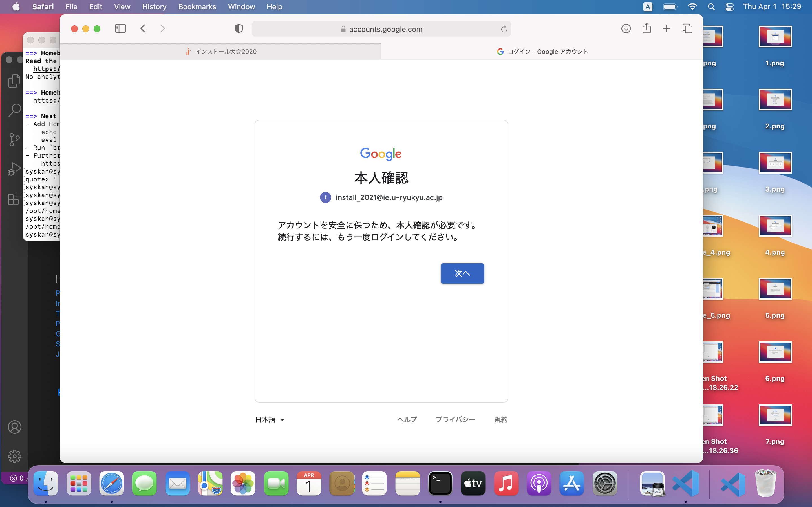812x507 pixels.
Task: Open a new tab with plus
Action: 667,28
